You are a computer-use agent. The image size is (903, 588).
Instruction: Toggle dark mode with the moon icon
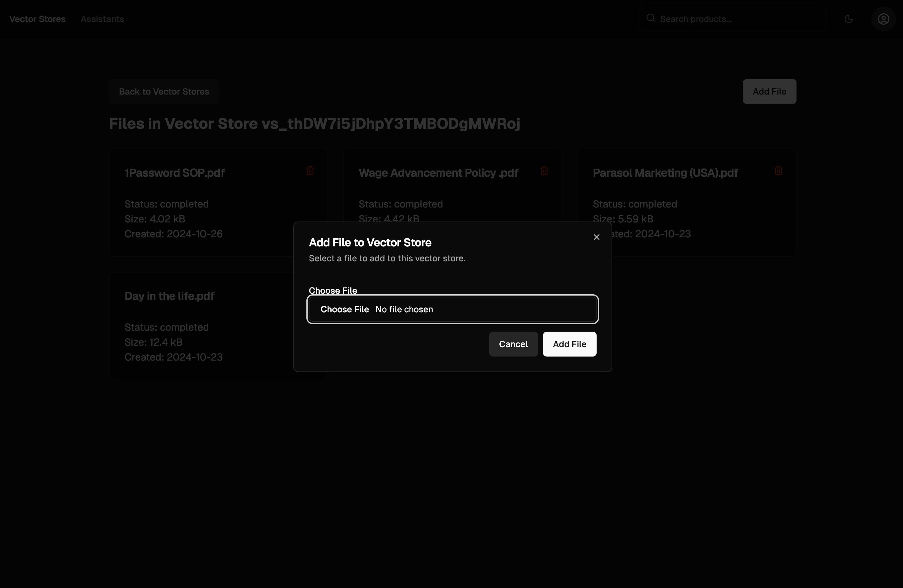click(x=849, y=19)
